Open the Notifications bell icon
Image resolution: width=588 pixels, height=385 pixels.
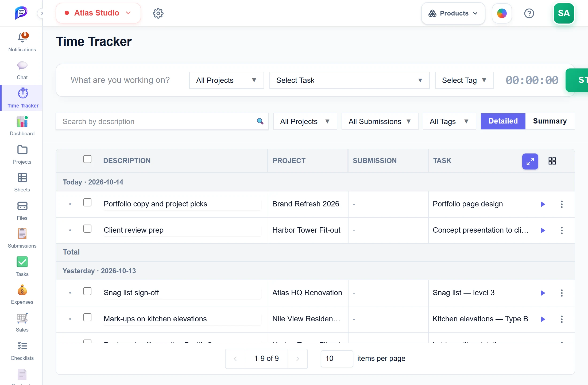(22, 38)
